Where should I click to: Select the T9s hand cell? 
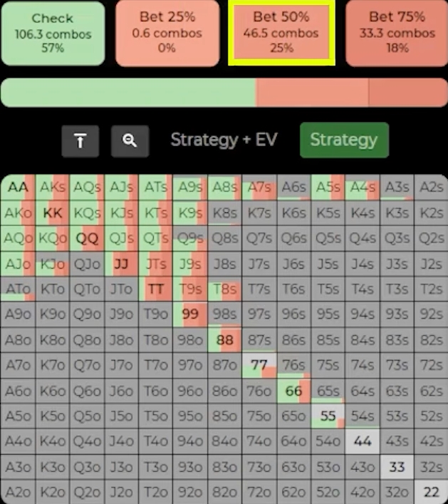190,289
